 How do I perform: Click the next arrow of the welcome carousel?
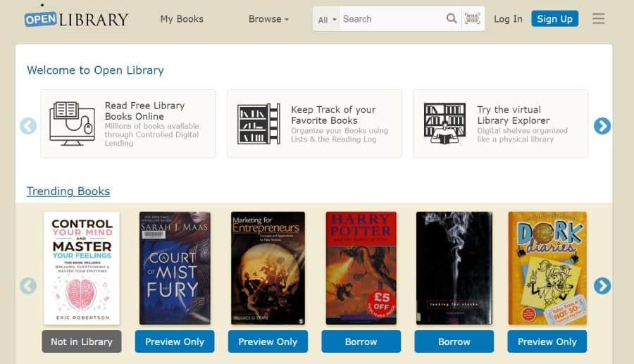pos(602,126)
